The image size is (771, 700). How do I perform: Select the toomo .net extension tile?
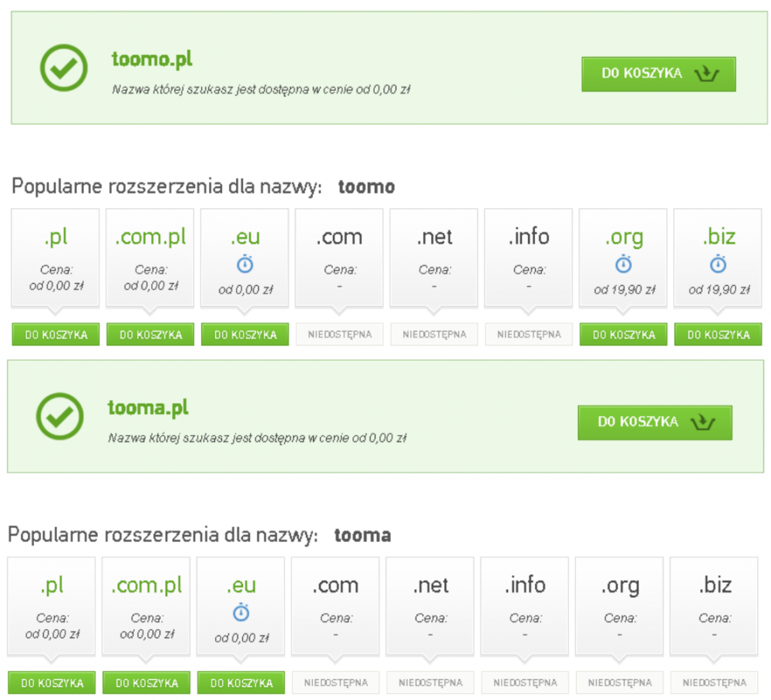(x=434, y=257)
